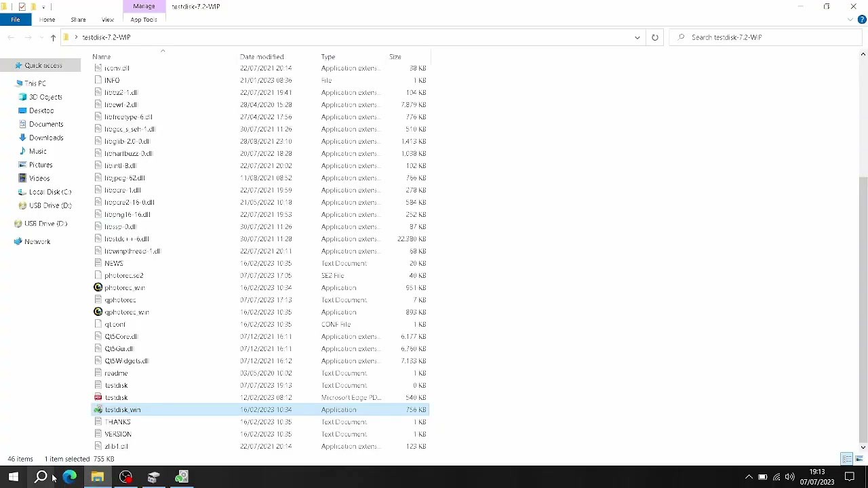Image resolution: width=868 pixels, height=488 pixels.
Task: Select Network in navigation pane
Action: pyautogui.click(x=37, y=242)
